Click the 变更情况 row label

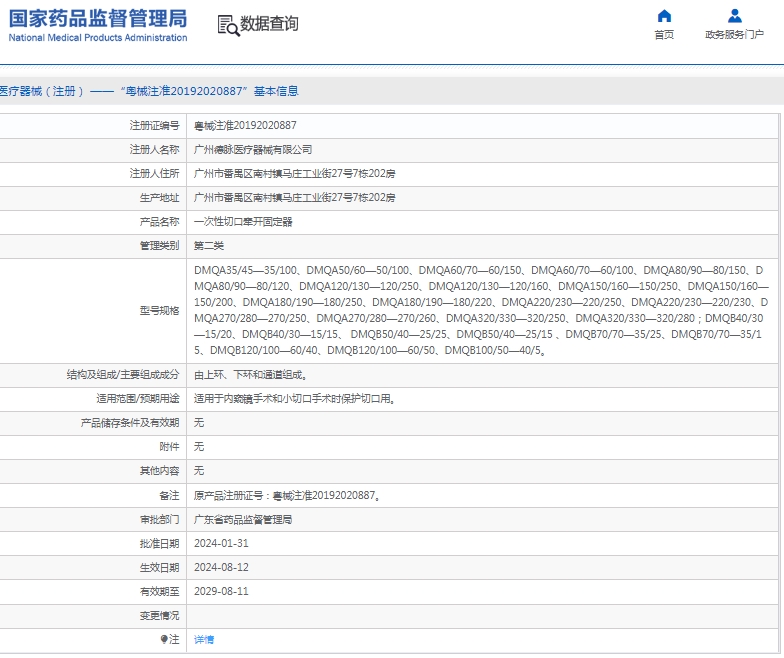(x=160, y=616)
